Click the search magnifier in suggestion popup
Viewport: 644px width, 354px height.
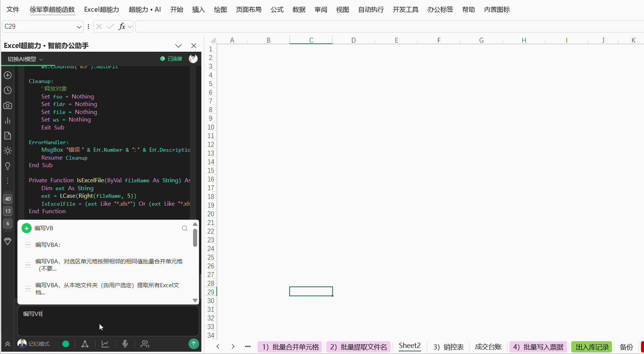[x=184, y=228]
